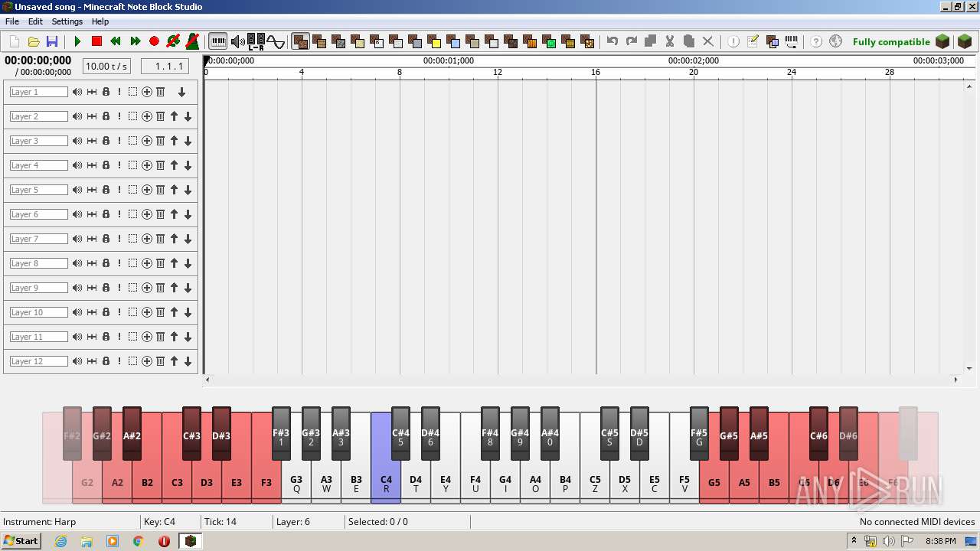
Task: Click tick 16 on the timeline ruler
Action: click(x=596, y=72)
